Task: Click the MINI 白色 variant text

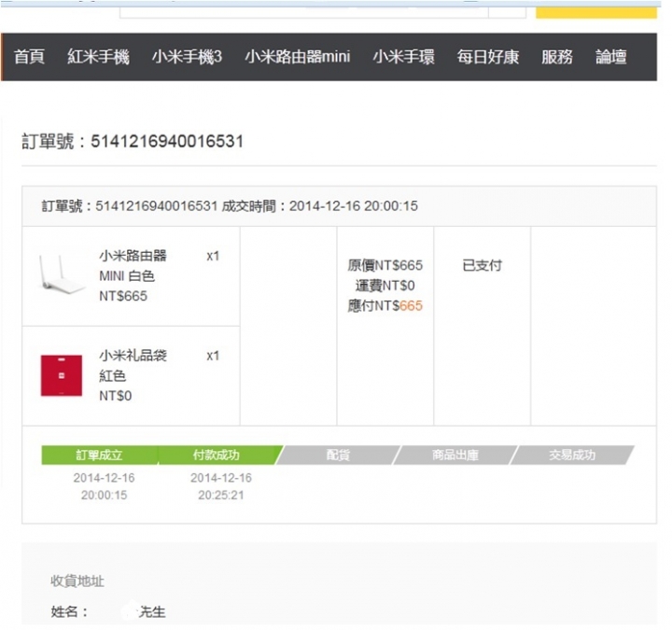Action: (127, 276)
